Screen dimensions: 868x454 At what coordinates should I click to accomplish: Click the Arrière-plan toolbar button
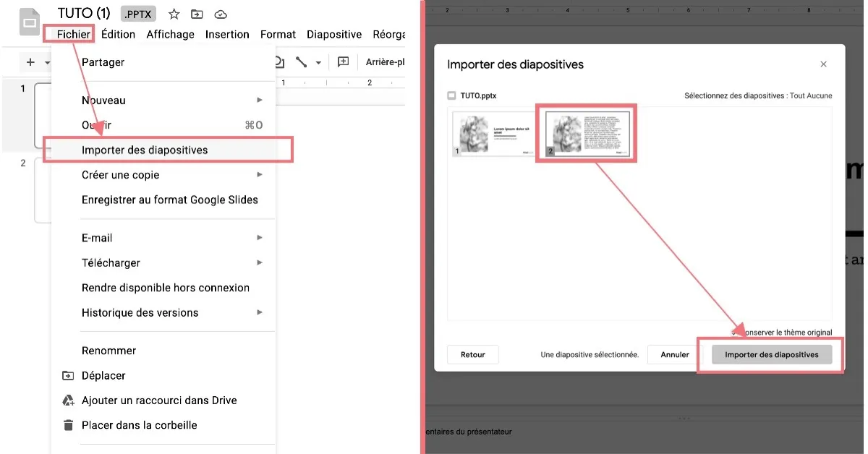385,62
